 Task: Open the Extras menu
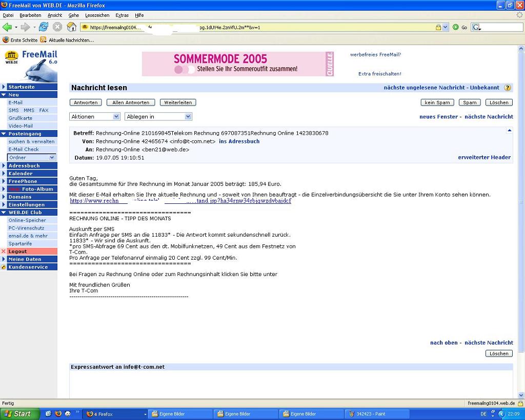coord(122,15)
